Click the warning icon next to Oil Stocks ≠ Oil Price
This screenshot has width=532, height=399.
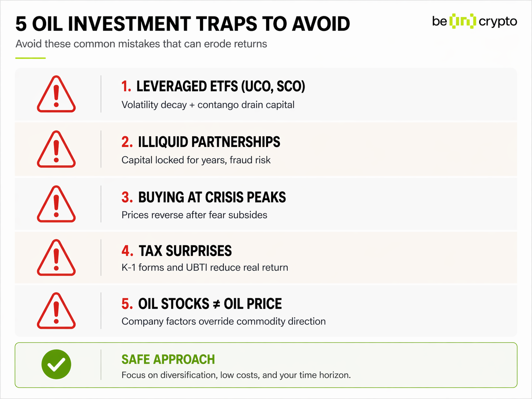point(56,312)
